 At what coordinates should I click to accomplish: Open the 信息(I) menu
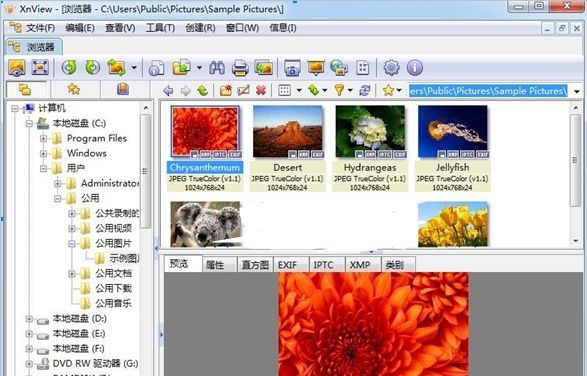(x=283, y=28)
